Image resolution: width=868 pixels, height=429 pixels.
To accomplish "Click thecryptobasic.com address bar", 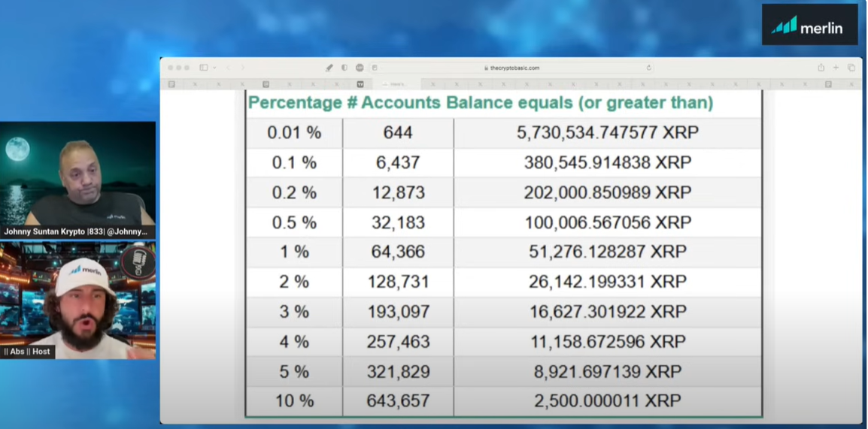I will click(x=511, y=68).
